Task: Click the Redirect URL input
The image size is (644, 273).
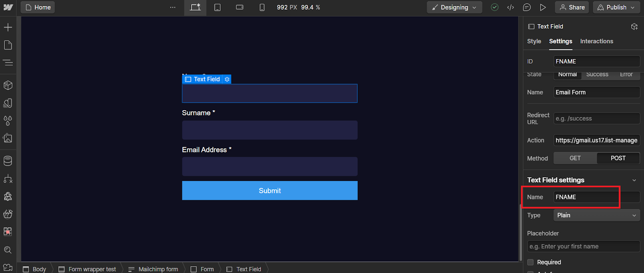Action: point(597,118)
